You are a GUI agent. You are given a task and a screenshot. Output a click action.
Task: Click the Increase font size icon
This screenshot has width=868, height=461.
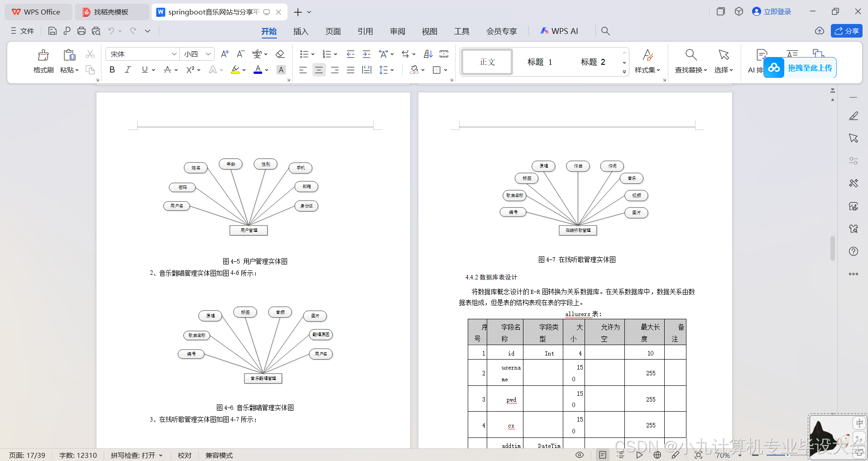225,54
